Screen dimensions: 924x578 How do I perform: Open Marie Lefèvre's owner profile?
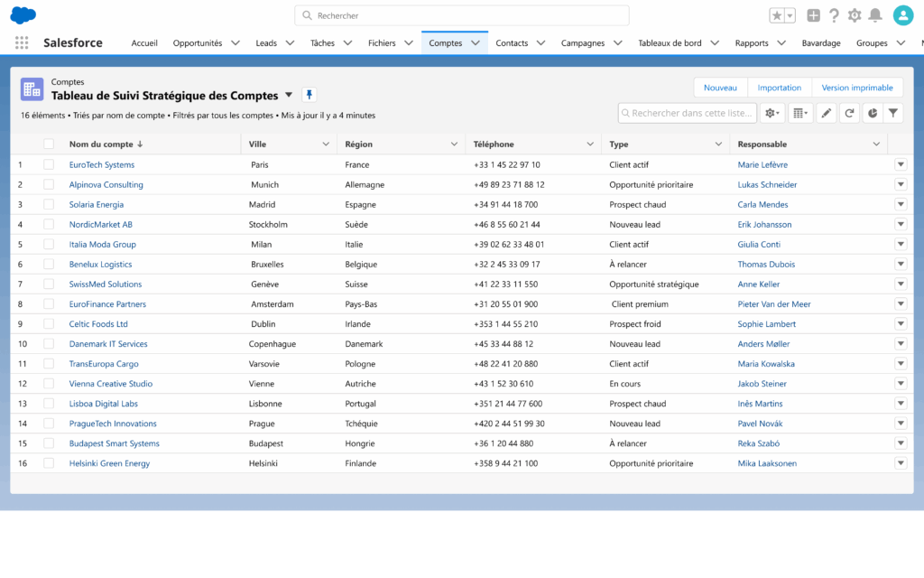[x=762, y=164]
